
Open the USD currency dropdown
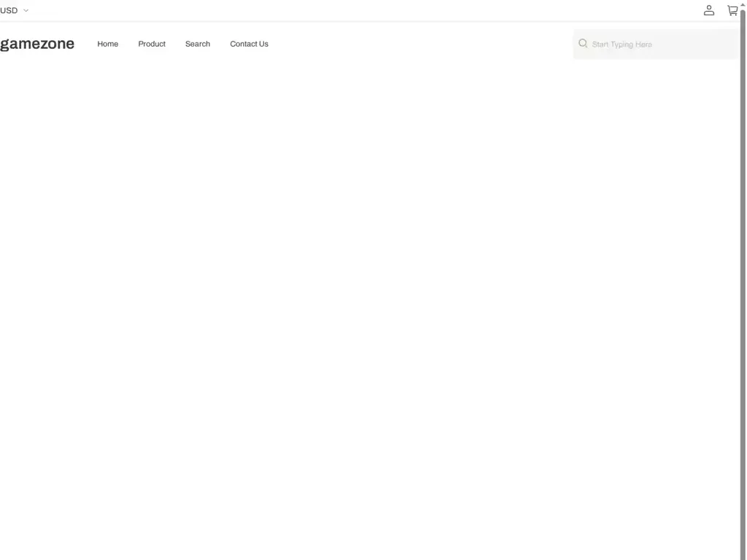coord(9,10)
